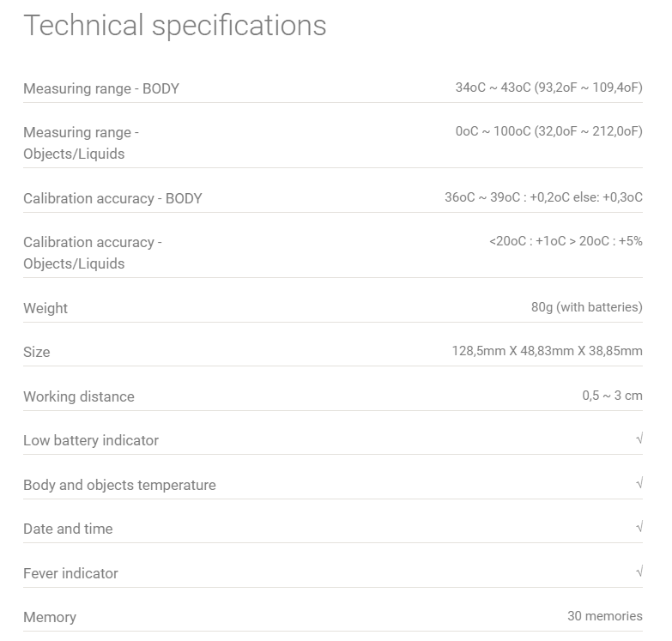
Task: Click the <20oC : +1oC accuracy value
Action: coord(566,241)
